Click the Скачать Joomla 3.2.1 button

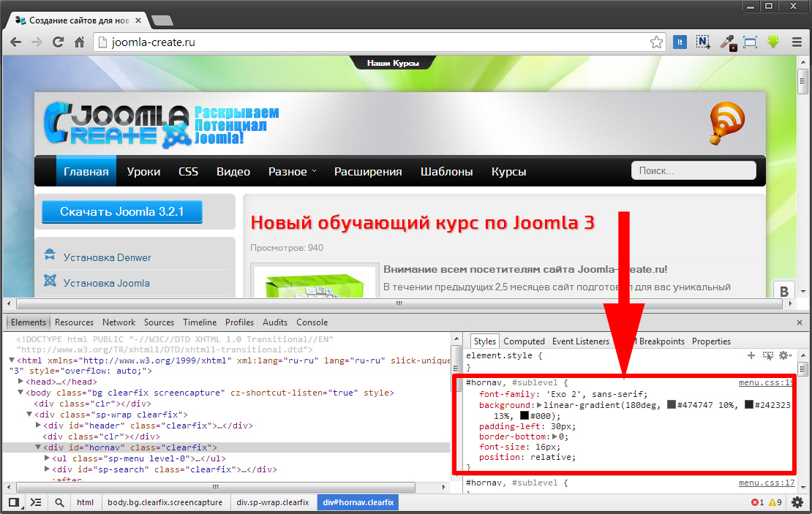121,212
